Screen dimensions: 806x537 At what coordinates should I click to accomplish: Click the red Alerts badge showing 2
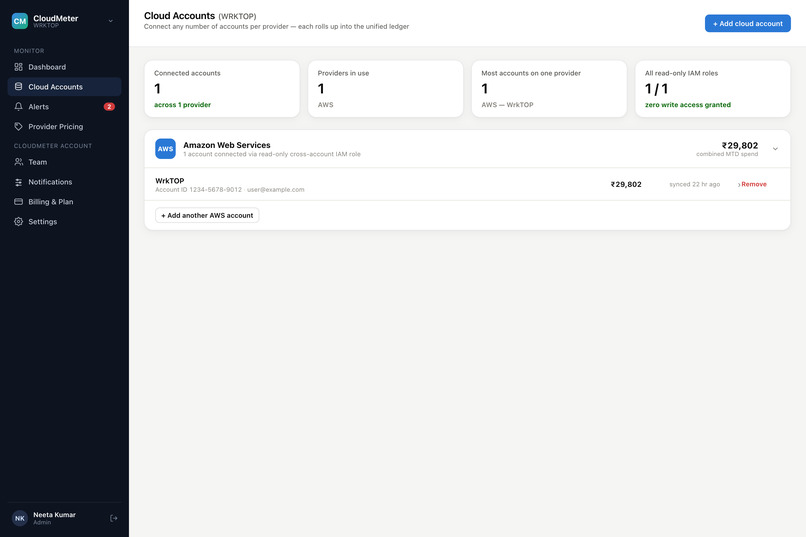[109, 106]
